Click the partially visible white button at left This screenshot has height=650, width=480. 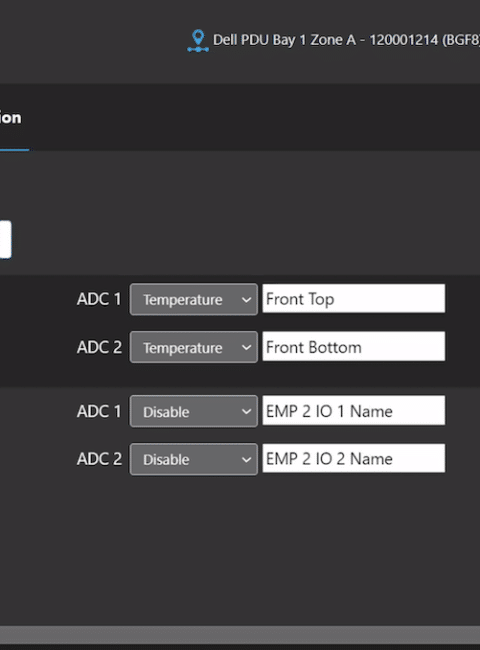(5, 239)
